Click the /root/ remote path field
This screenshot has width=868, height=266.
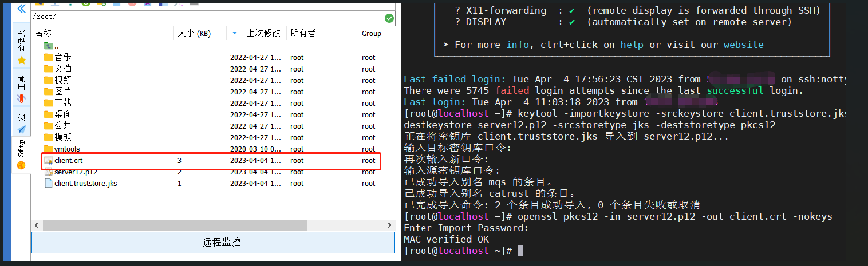[207, 18]
